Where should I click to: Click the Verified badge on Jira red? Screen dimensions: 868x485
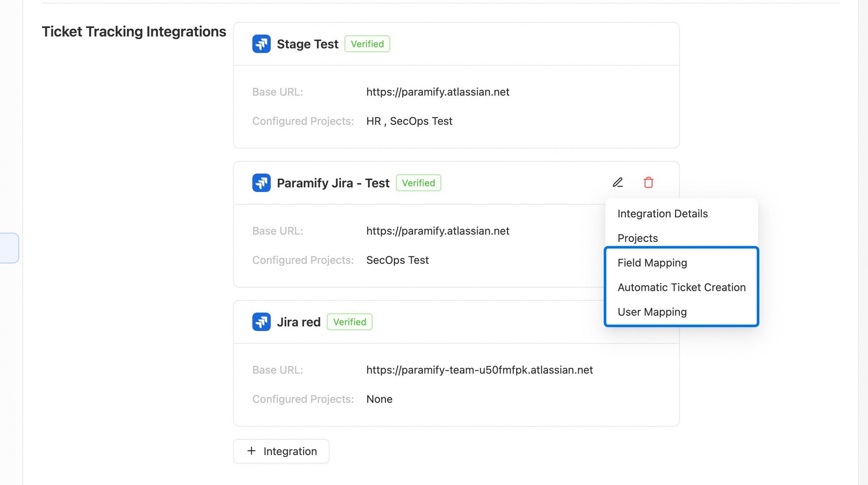tap(350, 322)
